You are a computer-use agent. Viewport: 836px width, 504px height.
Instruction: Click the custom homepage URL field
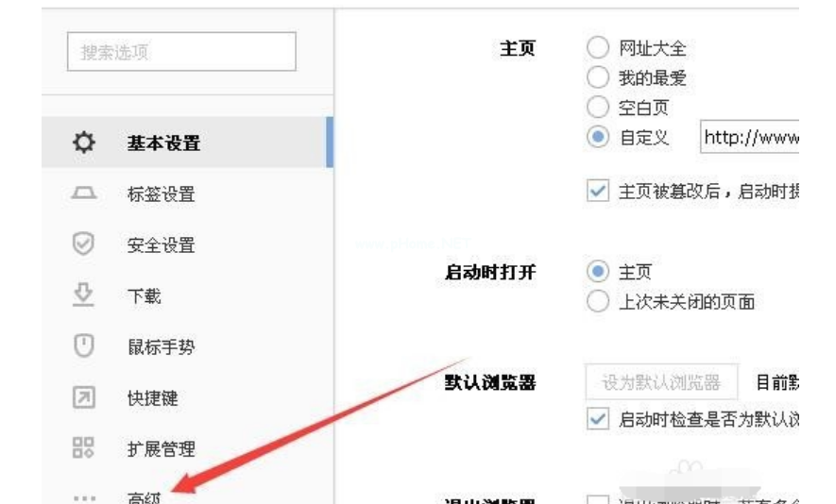click(750, 137)
